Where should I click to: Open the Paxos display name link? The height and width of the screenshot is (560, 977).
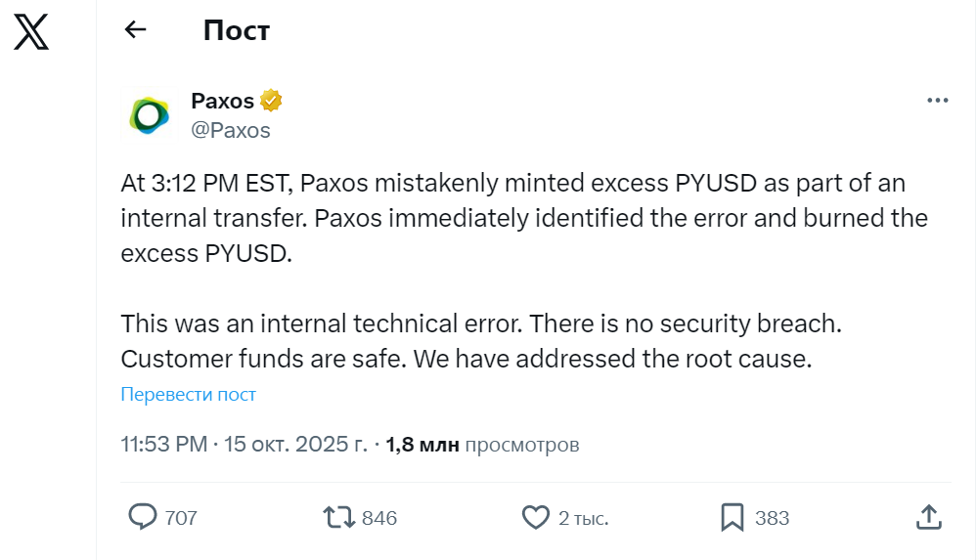(222, 101)
